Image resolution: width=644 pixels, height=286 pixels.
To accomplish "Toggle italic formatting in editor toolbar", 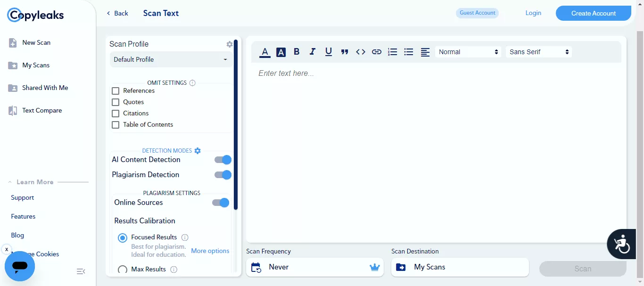I will 312,52.
